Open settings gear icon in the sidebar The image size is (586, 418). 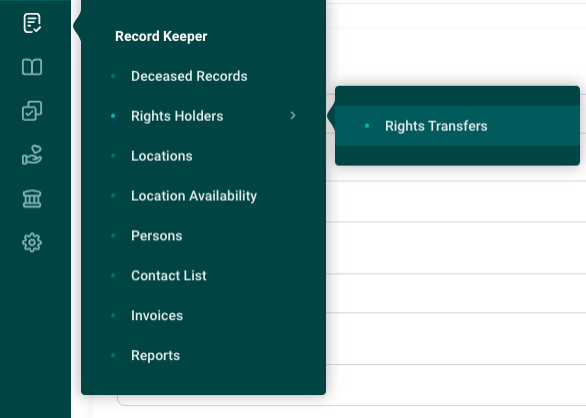(x=32, y=243)
